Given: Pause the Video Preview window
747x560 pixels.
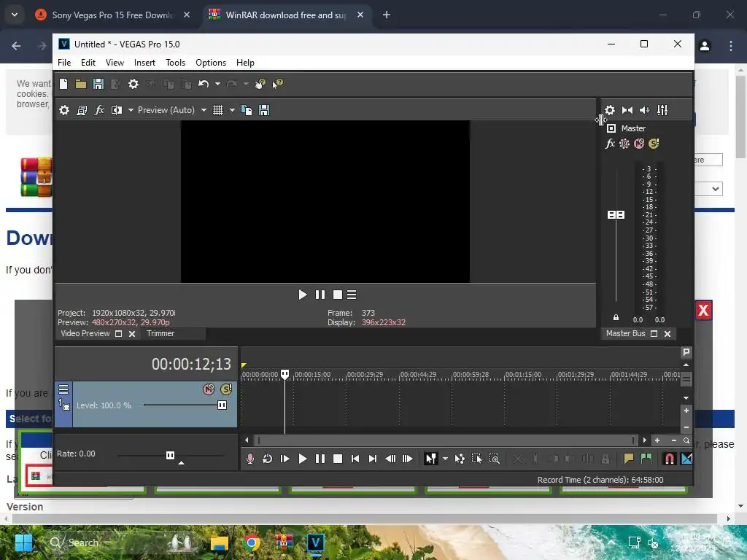Looking at the screenshot, I should (320, 295).
